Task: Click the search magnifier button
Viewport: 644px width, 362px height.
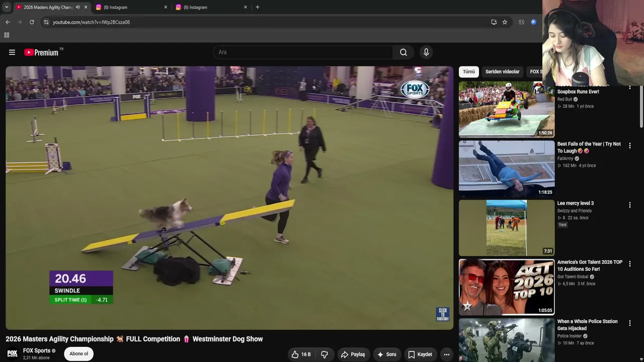Action: tap(404, 52)
